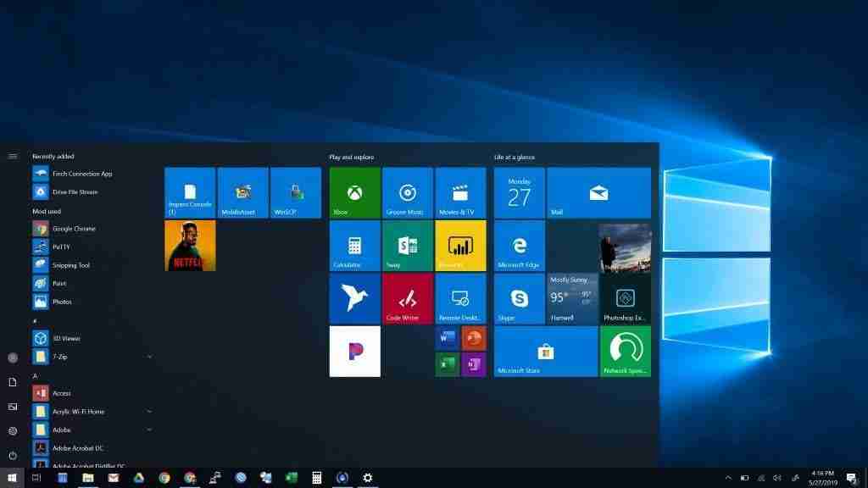This screenshot has height=488, width=868.
Task: Open the user account icon in Start sidebar
Action: (12, 358)
